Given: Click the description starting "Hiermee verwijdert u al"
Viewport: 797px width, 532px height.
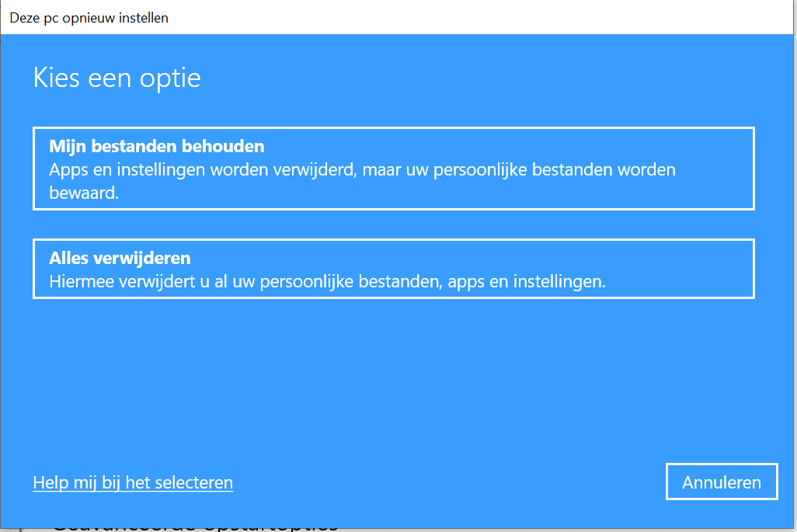Looking at the screenshot, I should click(x=327, y=281).
